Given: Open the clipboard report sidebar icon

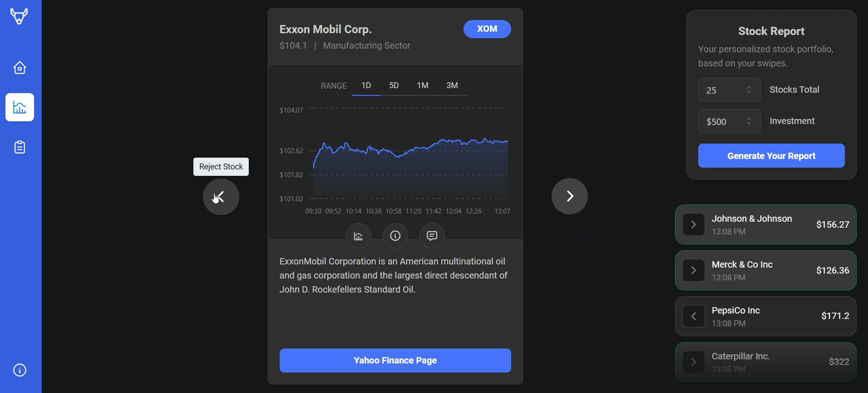Looking at the screenshot, I should coord(20,147).
